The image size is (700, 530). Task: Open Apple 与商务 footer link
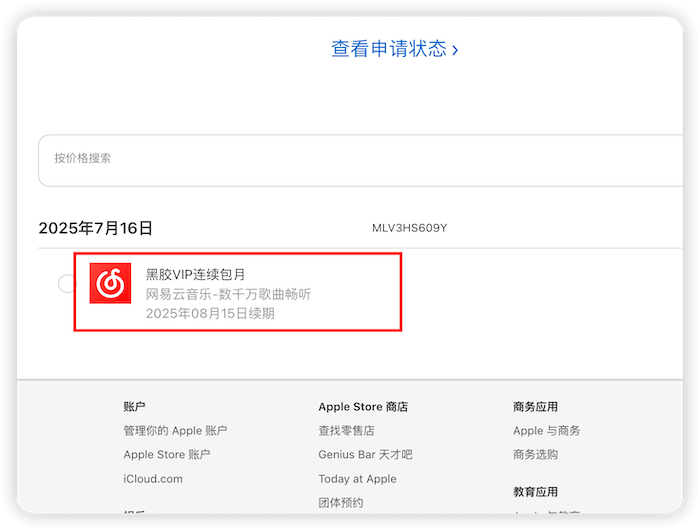pos(546,430)
